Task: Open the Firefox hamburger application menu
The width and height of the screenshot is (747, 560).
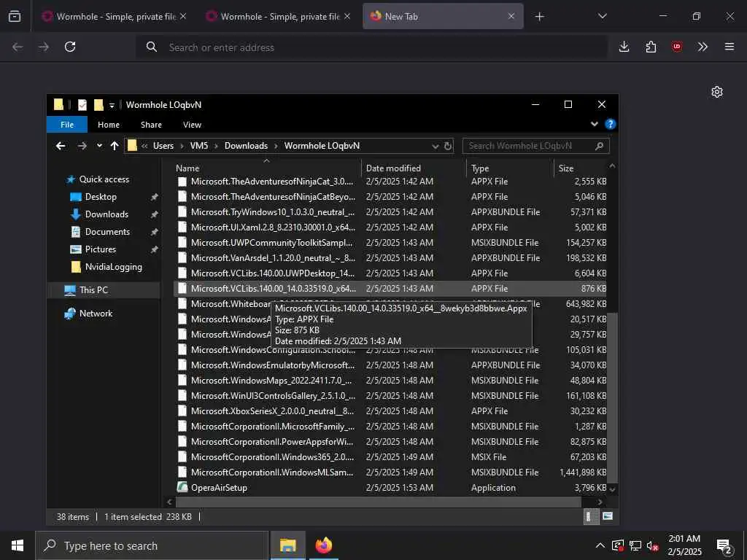Action: [x=729, y=47]
